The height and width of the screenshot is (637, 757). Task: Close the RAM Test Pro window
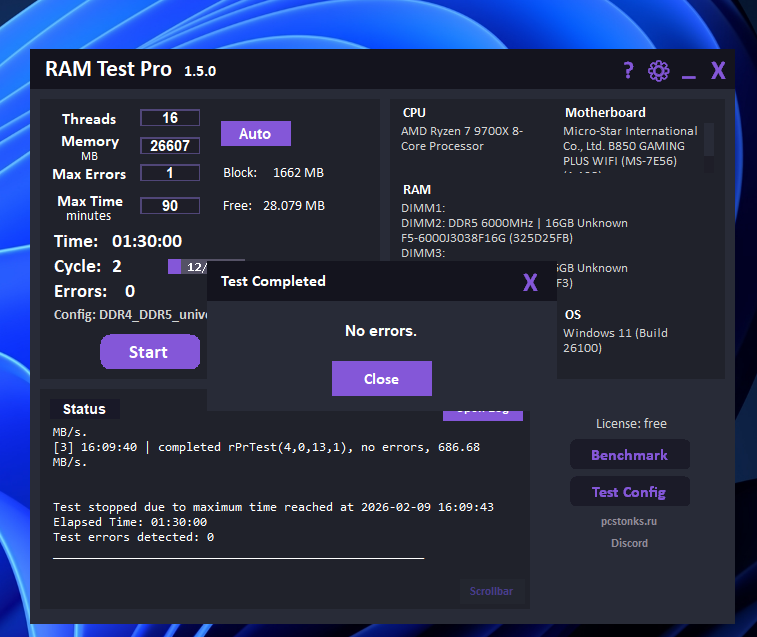[x=718, y=71]
